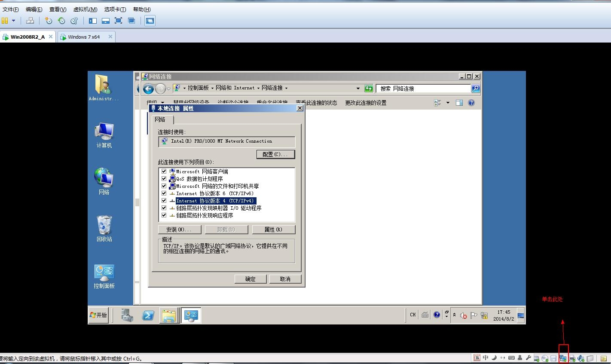
Task: Click the CD/DVD drive icon in VMware status bar
Action: [x=545, y=358]
